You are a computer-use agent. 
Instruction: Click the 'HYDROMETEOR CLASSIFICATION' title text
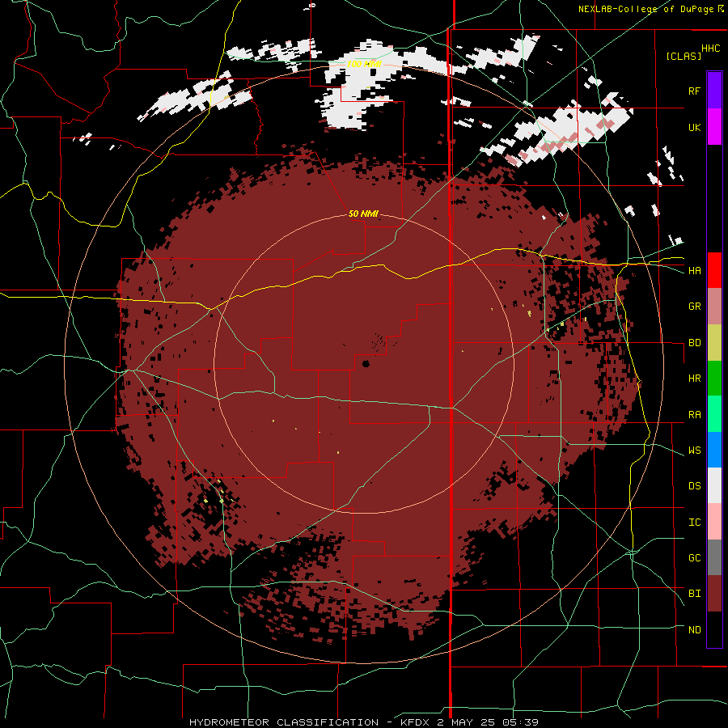click(284, 722)
